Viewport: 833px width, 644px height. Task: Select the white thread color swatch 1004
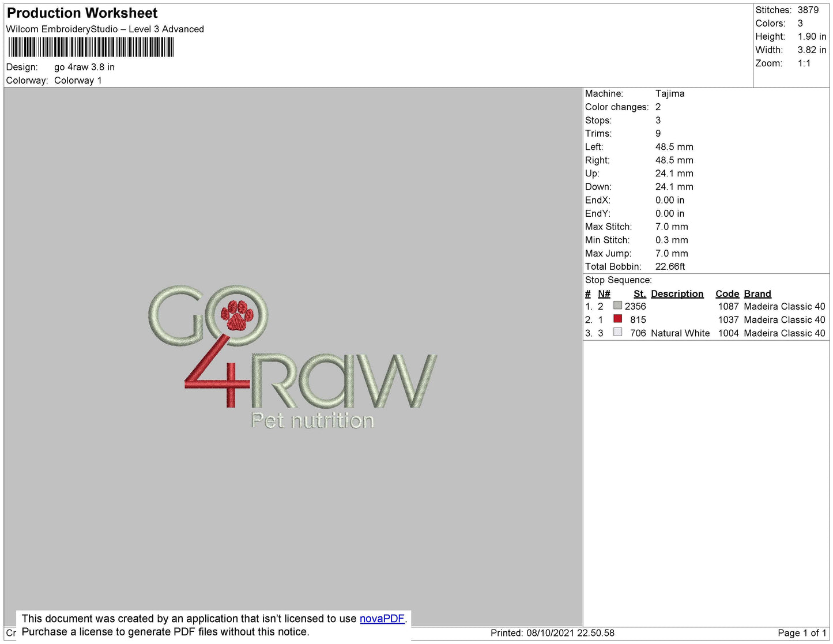[618, 332]
